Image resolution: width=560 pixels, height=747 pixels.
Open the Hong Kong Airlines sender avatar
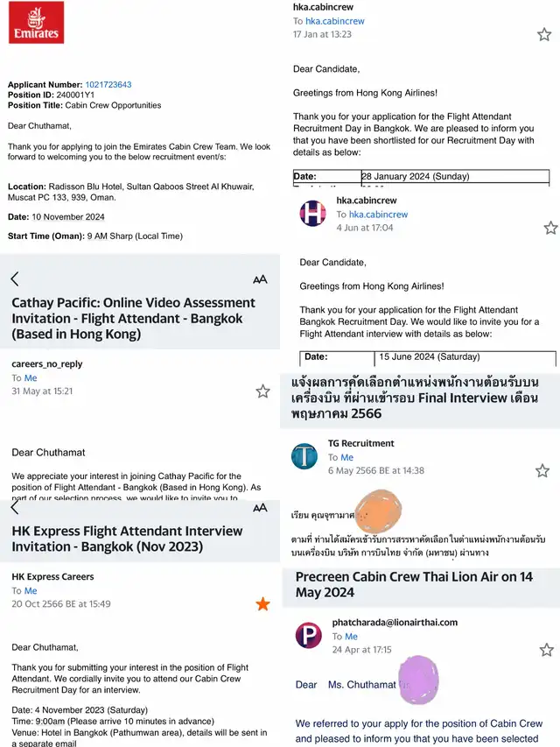[x=313, y=213]
